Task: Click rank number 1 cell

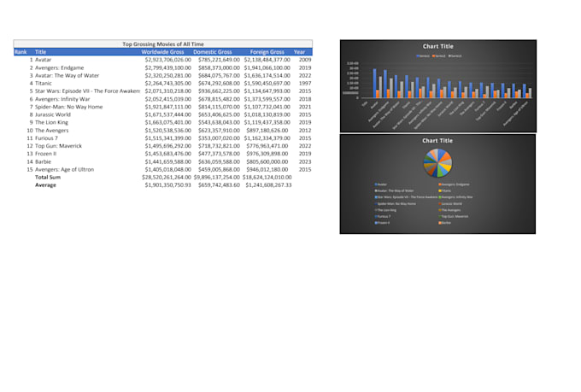Action: click(x=31, y=60)
